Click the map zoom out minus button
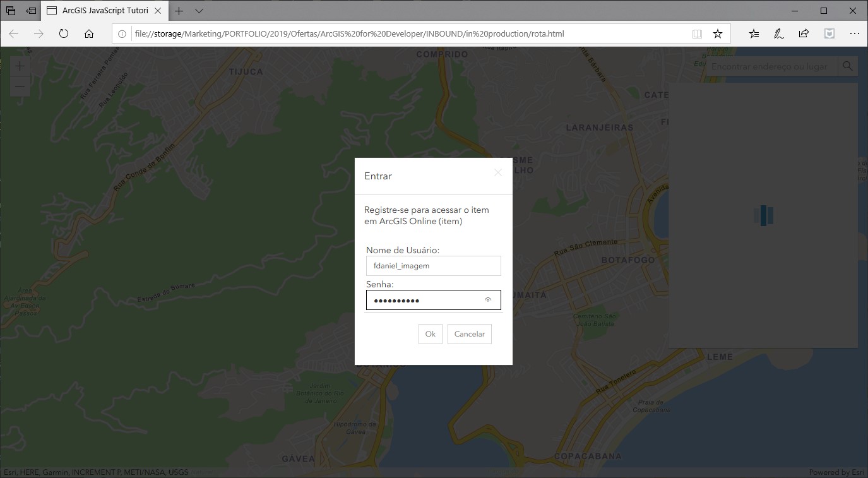Viewport: 868px width, 478px height. 20,87
